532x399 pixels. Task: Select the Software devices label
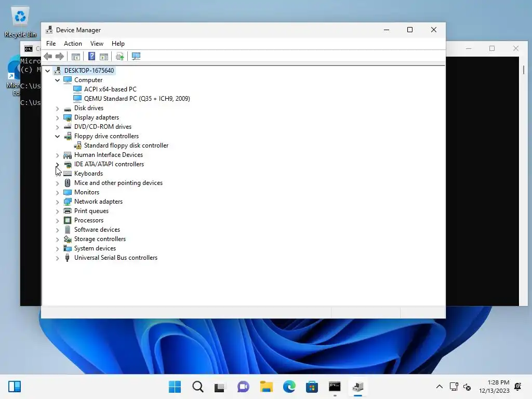point(97,230)
